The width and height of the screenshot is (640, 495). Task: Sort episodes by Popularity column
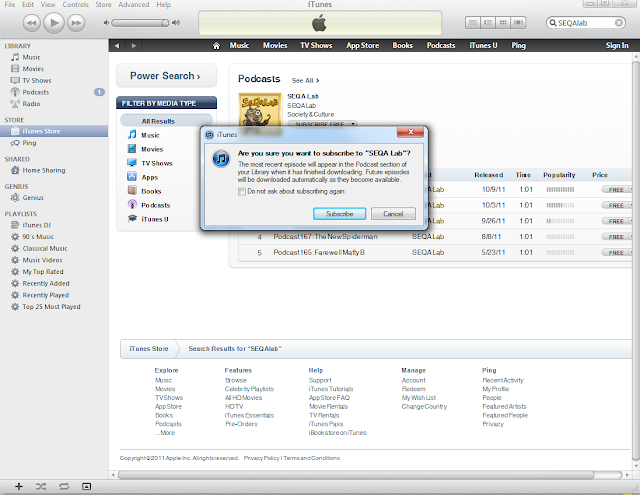coord(559,175)
